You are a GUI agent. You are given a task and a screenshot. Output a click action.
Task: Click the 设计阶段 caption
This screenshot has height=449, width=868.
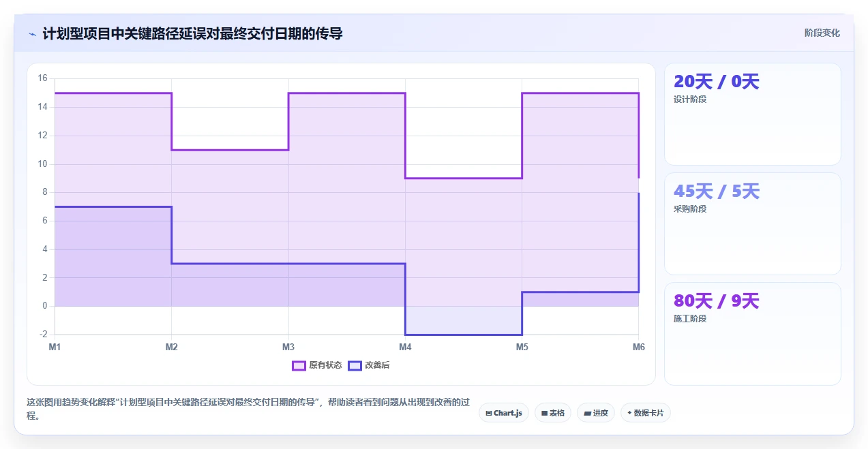690,99
